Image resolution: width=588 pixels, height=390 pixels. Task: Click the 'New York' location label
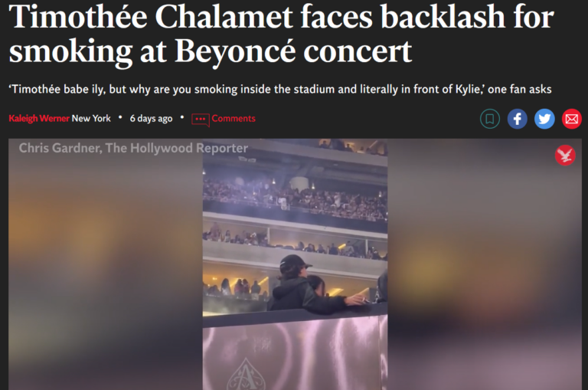coord(91,119)
